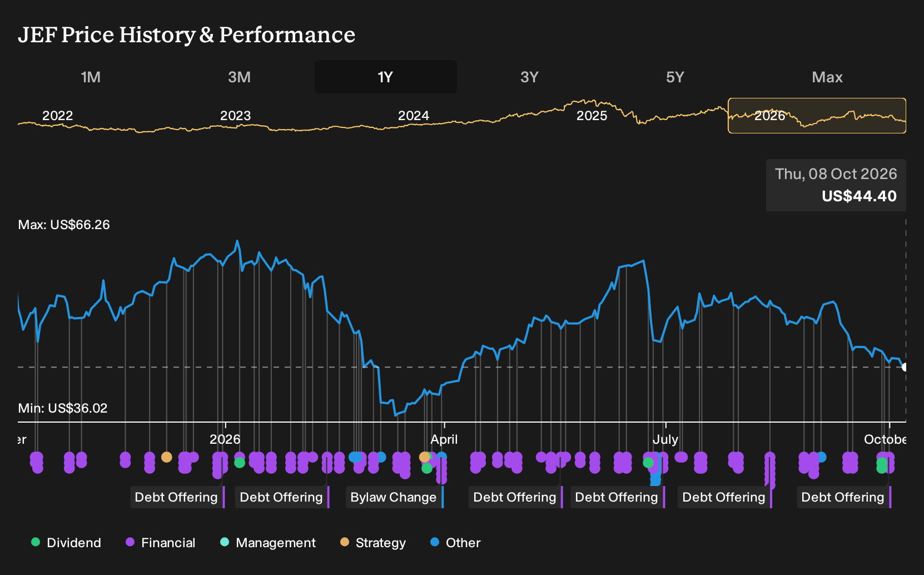Click the Bylaw Change event label

pyautogui.click(x=395, y=497)
